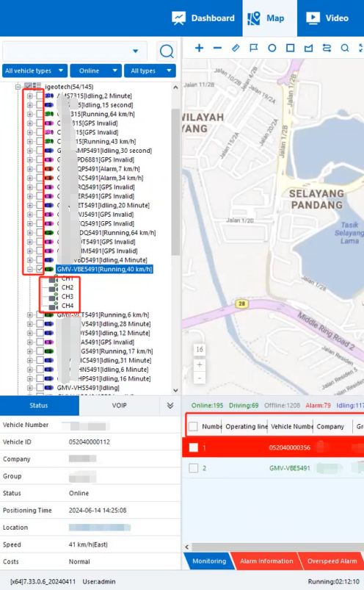Click the Dashboard chart icon
364x590 pixels.
(179, 18)
